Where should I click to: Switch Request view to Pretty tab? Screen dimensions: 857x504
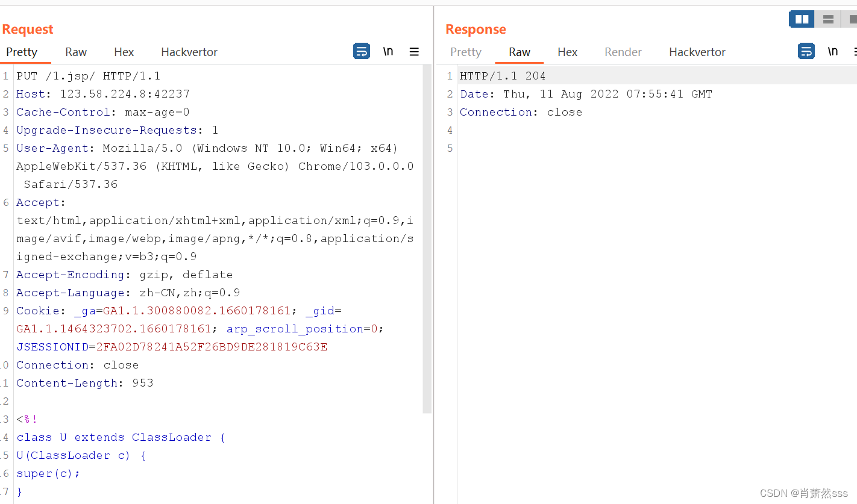click(22, 52)
